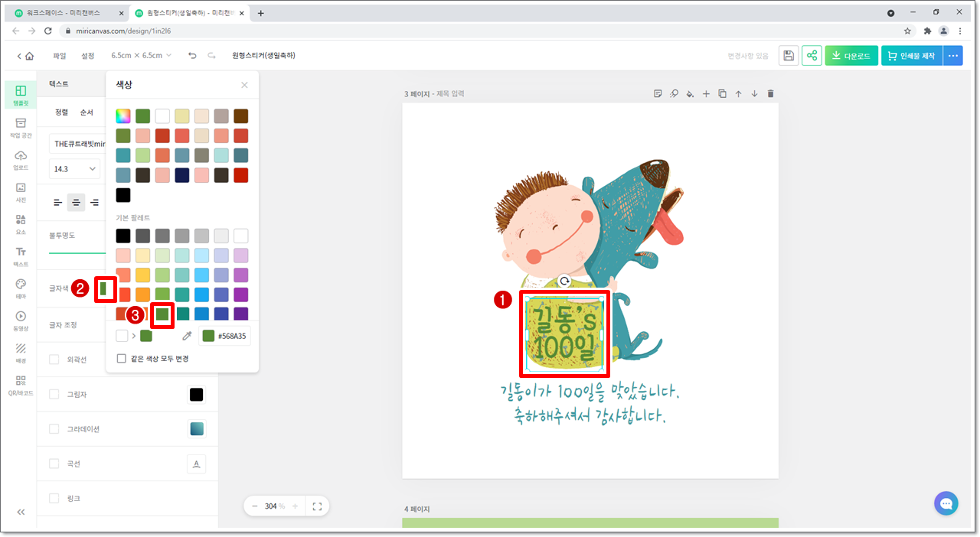Open the 테마 theme palette panel
The width and height of the screenshot is (980, 537).
(21, 288)
